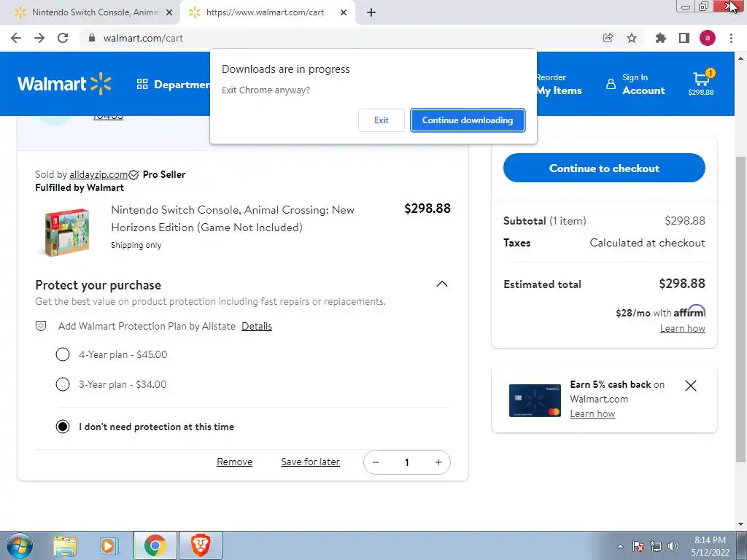Reload the Walmart cart page
This screenshot has width=747, height=560.
click(x=63, y=38)
